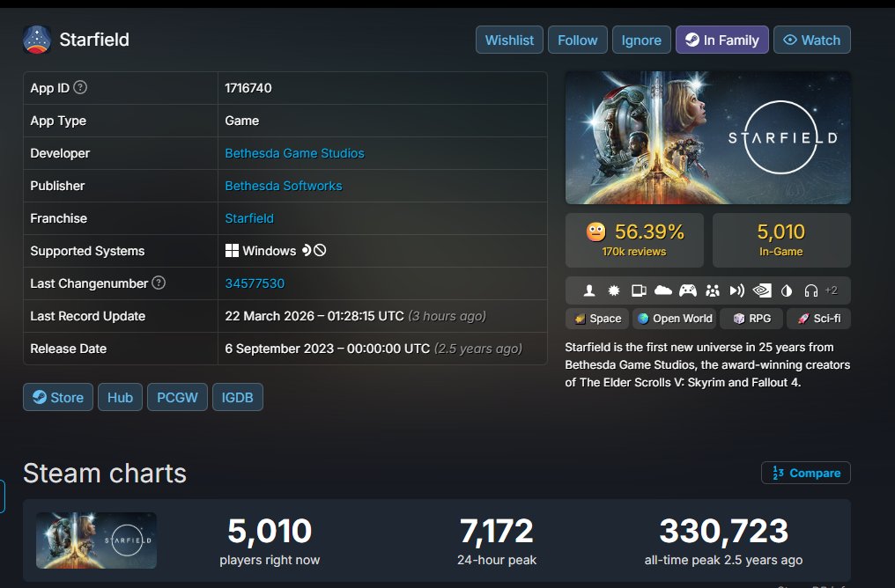Click the Steam Deck icon next to Windows
Image resolution: width=895 pixels, height=588 pixels.
point(307,250)
